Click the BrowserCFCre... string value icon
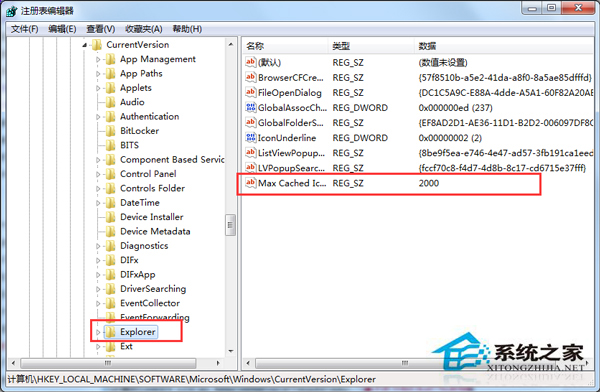 point(251,77)
